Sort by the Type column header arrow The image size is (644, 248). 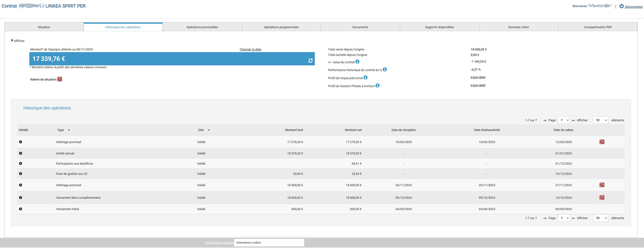[x=69, y=130]
